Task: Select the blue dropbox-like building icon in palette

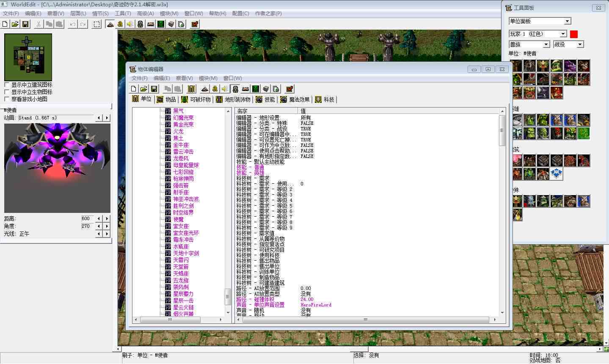Action: 557,174
